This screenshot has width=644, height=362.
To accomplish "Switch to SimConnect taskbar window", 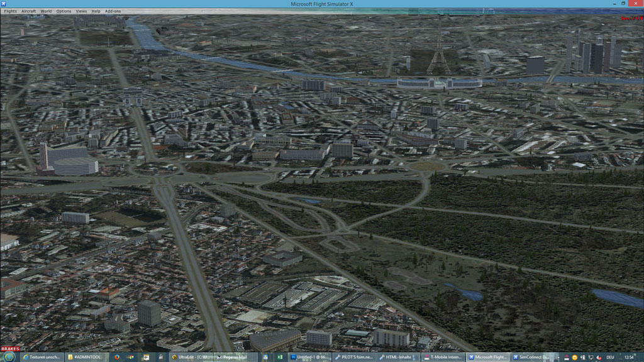I will (531, 357).
